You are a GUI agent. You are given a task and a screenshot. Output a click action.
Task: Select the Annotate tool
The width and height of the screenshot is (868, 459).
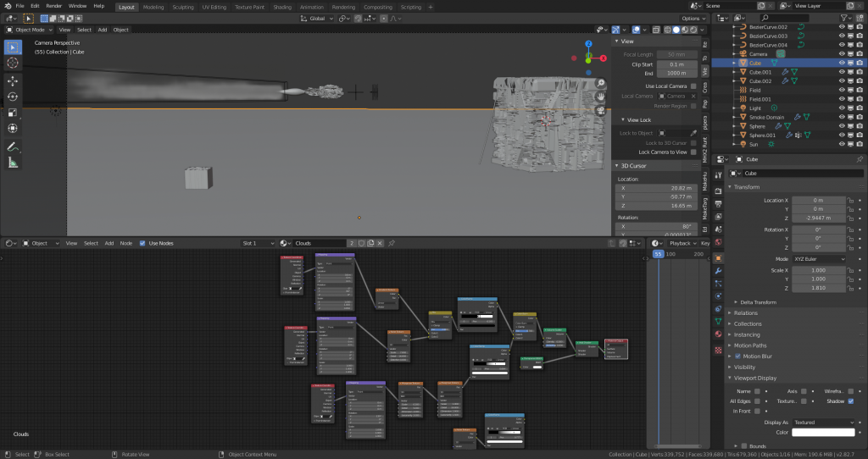tap(12, 147)
